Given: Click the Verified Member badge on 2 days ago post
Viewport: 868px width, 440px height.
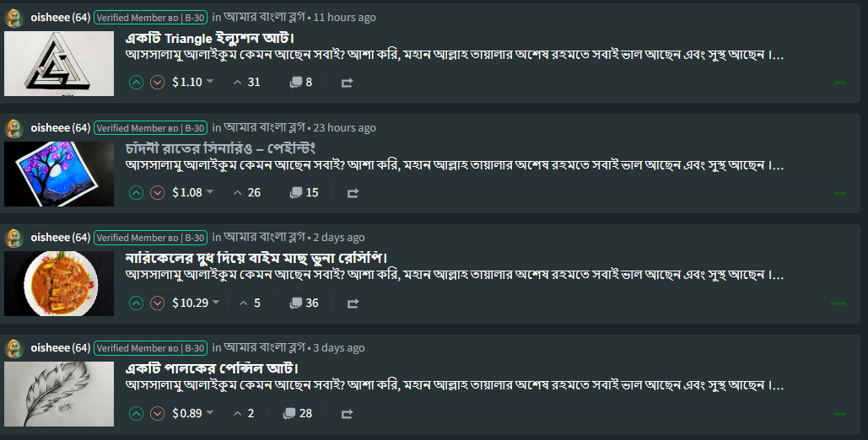Looking at the screenshot, I should (150, 238).
